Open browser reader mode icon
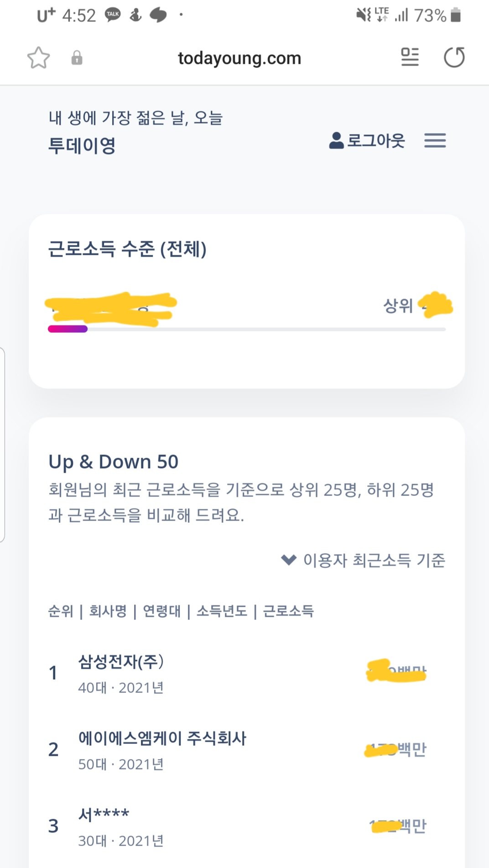The image size is (489, 868). pos(410,57)
